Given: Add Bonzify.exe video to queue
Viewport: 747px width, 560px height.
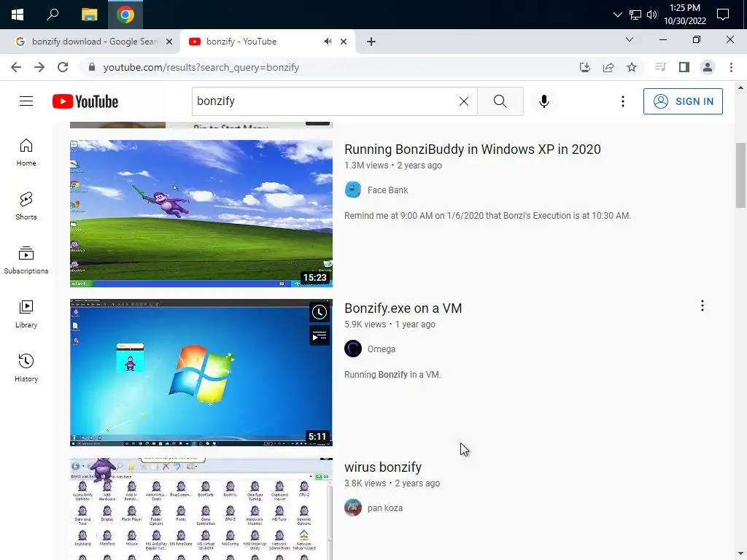Looking at the screenshot, I should (x=320, y=336).
